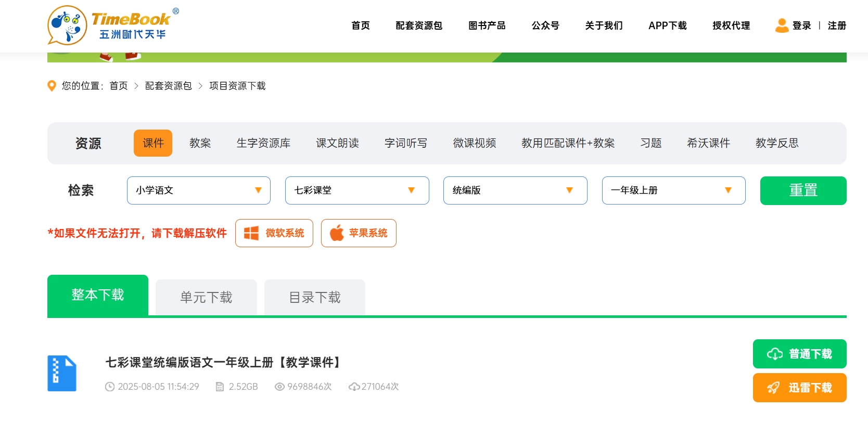Select the 生字资源库 resource tab

pos(263,143)
